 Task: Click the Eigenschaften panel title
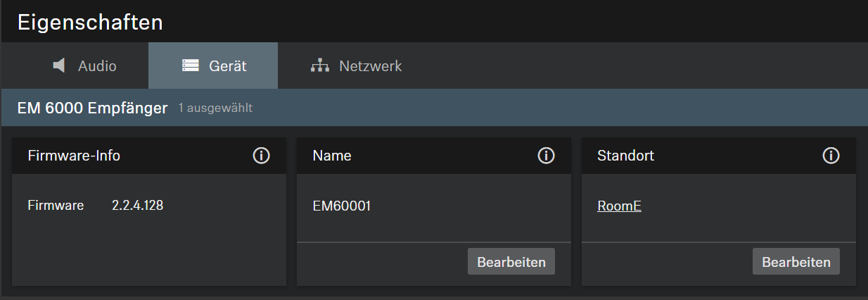coord(90,22)
